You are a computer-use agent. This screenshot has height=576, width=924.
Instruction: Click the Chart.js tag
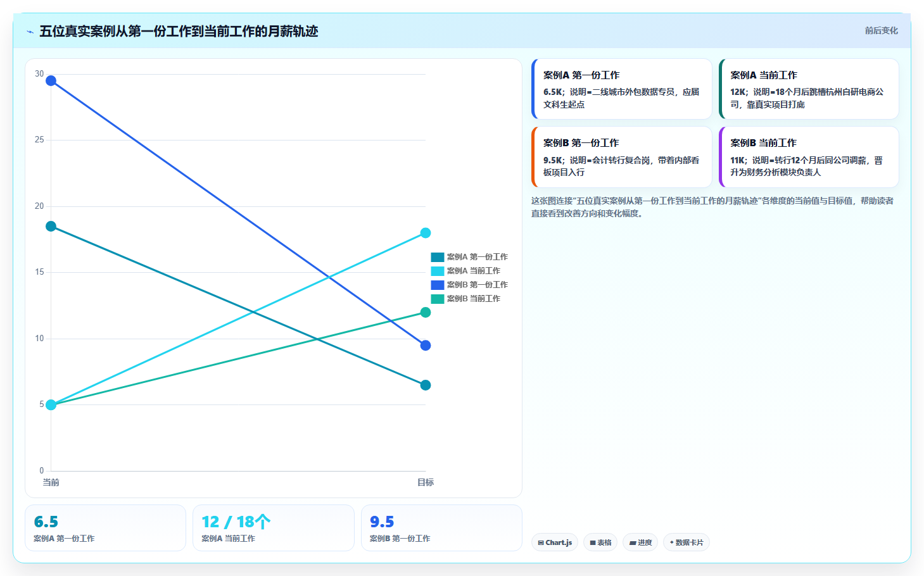pos(555,542)
